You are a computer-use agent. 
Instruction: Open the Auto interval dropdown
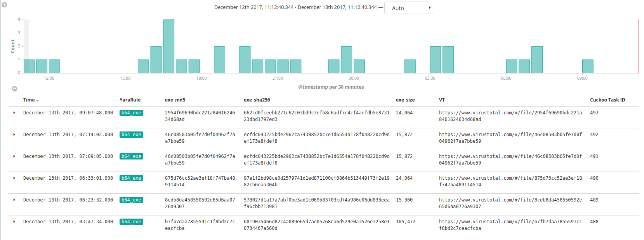408,8
